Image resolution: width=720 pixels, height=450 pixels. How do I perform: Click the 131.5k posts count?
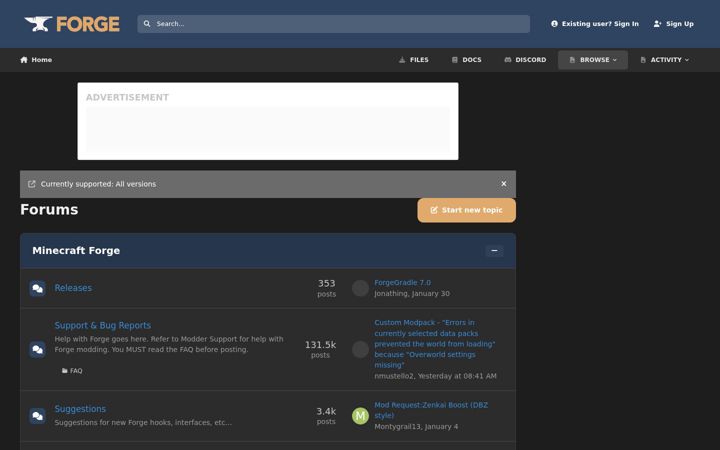321,349
